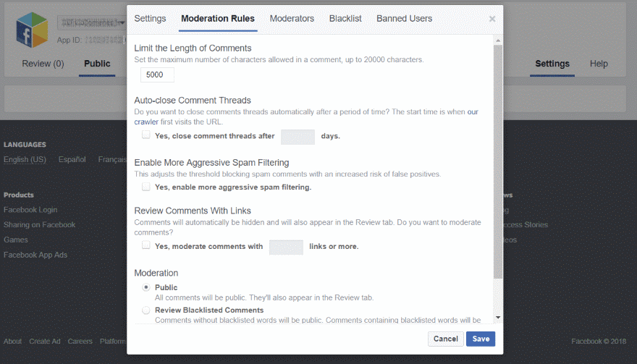
Task: Click the links count input field
Action: [x=286, y=247]
